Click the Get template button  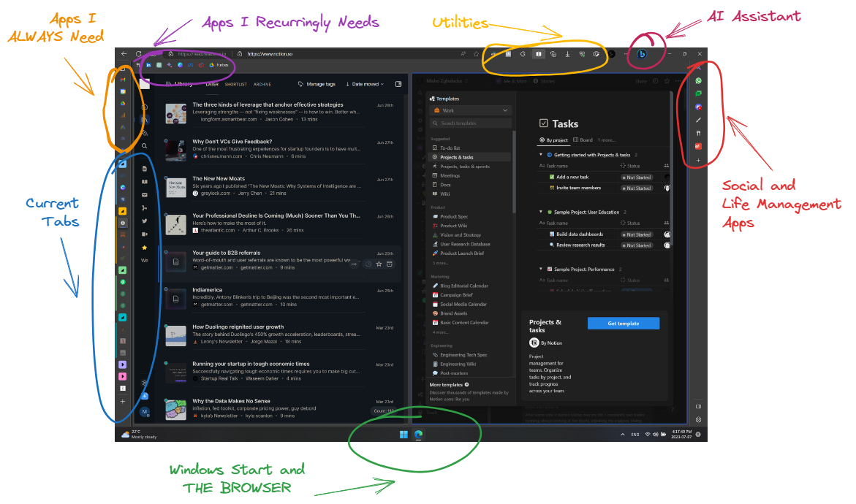[624, 324]
